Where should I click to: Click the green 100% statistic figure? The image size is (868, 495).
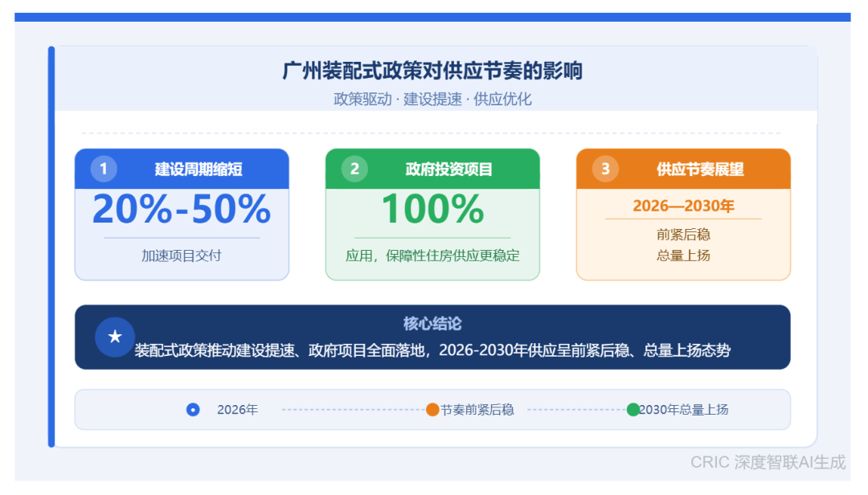[432, 210]
